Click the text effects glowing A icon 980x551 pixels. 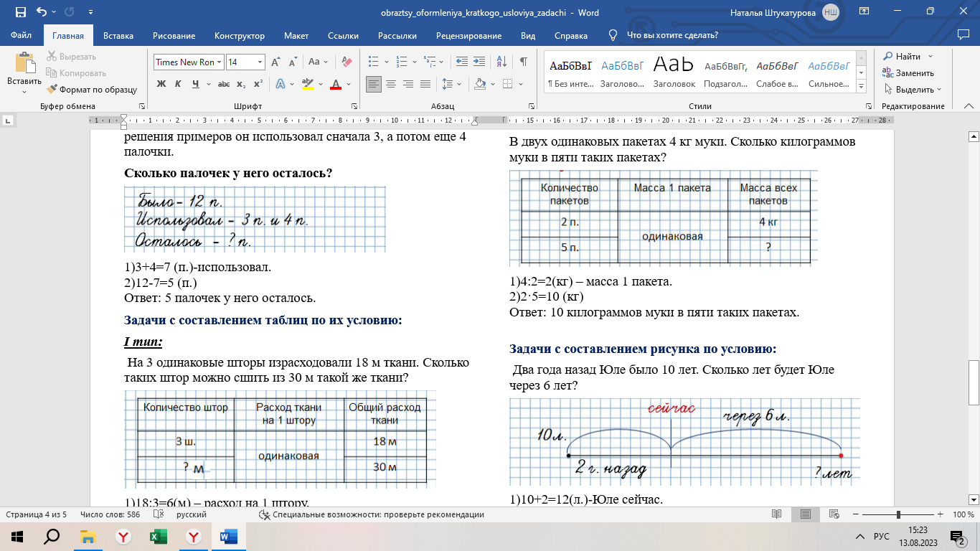[x=281, y=84]
